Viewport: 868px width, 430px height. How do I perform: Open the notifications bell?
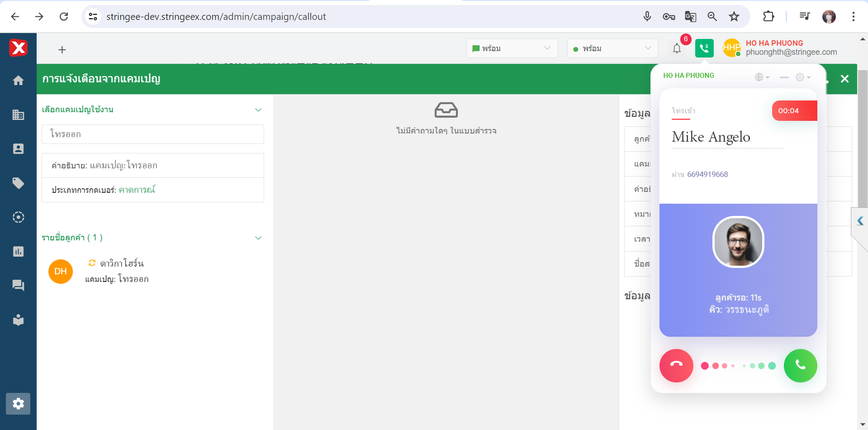(677, 48)
